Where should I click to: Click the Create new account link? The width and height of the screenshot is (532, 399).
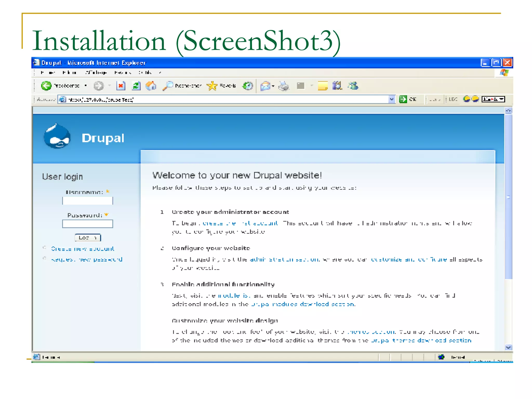(x=83, y=249)
